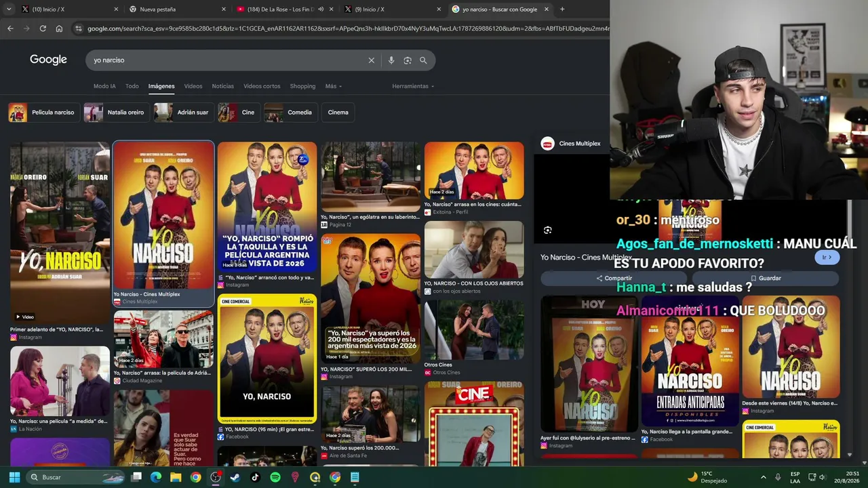The image size is (868, 488).
Task: Filter by the Película narciso chip
Action: click(44, 113)
